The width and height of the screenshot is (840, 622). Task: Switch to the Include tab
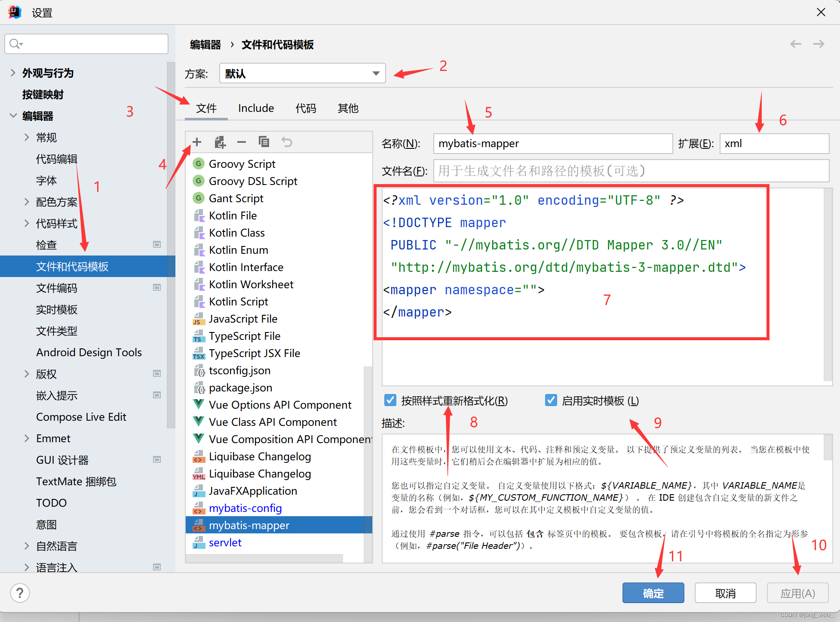256,108
